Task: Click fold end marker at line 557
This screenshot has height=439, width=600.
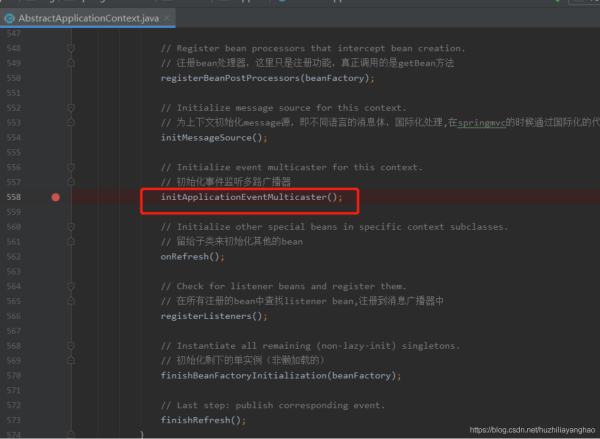Action: click(x=71, y=182)
